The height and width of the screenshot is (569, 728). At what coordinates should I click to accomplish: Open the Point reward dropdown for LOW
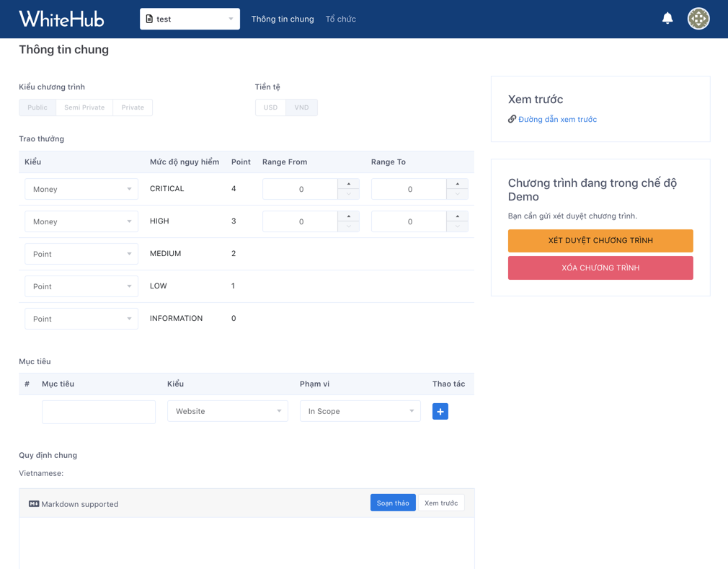(81, 286)
